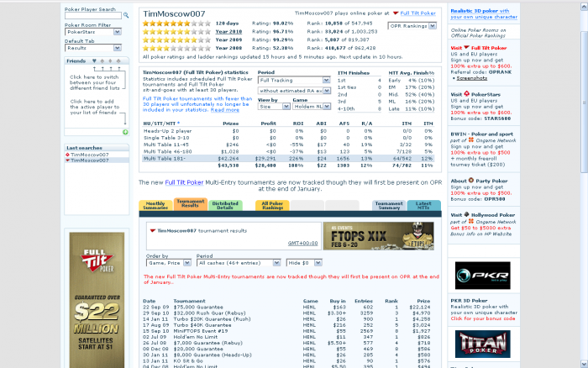Open the Realistic 3D poker link
This screenshot has height=368, width=588.
coord(484,14)
